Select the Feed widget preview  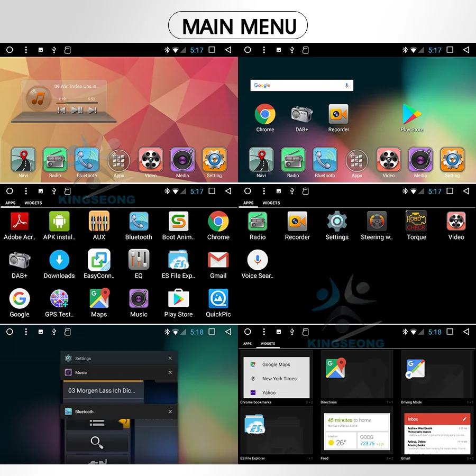(356, 432)
